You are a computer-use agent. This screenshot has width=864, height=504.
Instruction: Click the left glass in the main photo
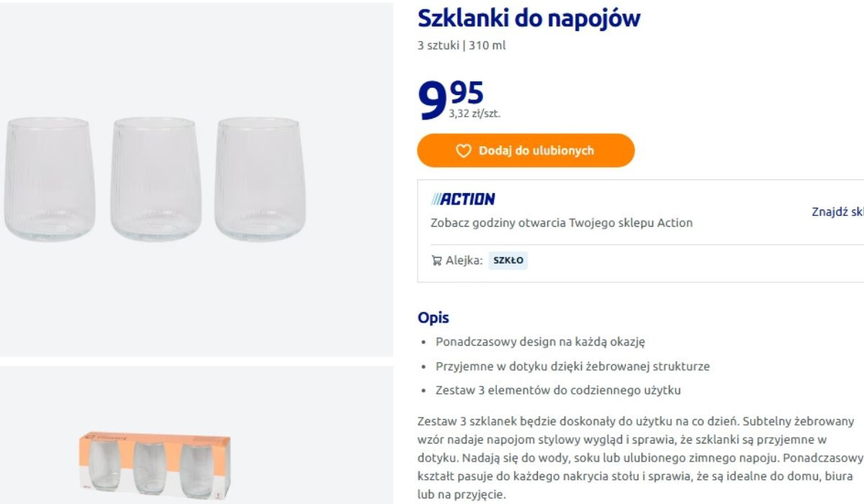[x=50, y=179]
